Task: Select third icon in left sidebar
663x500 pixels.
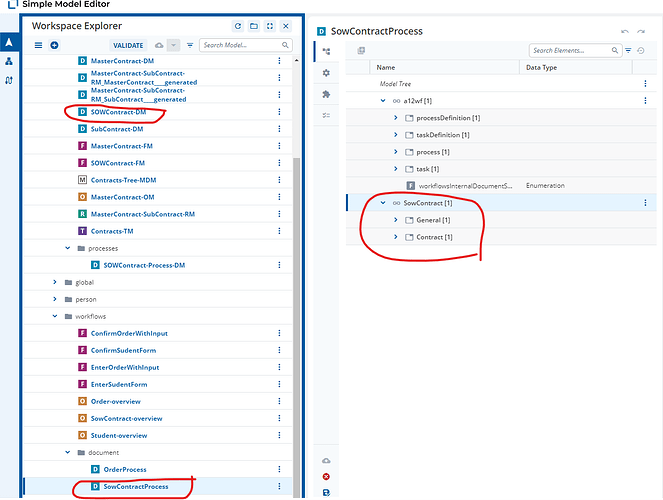Action: pos(9,80)
